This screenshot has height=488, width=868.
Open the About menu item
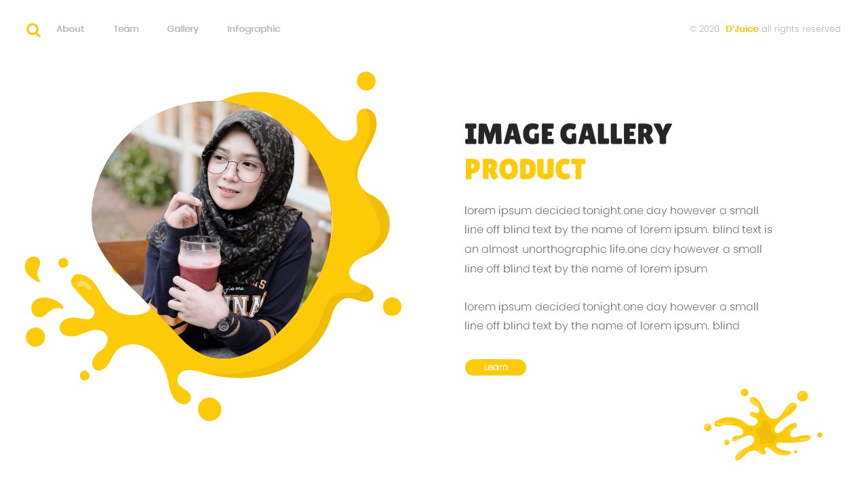click(70, 29)
